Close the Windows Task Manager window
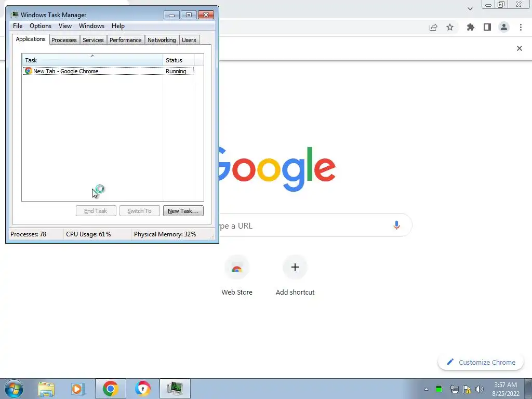 206,15
